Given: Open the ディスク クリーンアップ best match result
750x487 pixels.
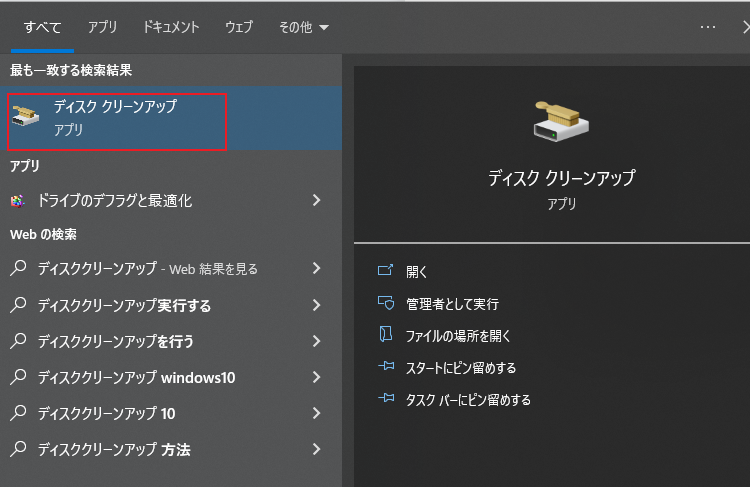Looking at the screenshot, I should (171, 119).
